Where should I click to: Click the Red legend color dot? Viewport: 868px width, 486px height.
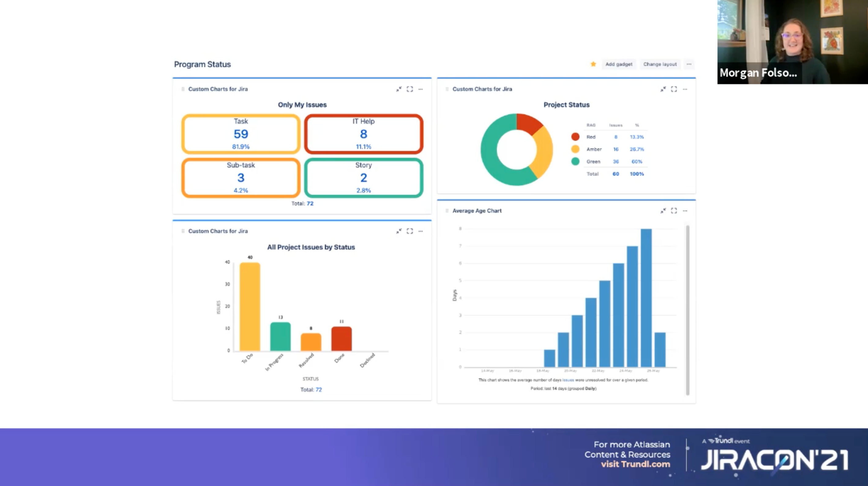[575, 136]
